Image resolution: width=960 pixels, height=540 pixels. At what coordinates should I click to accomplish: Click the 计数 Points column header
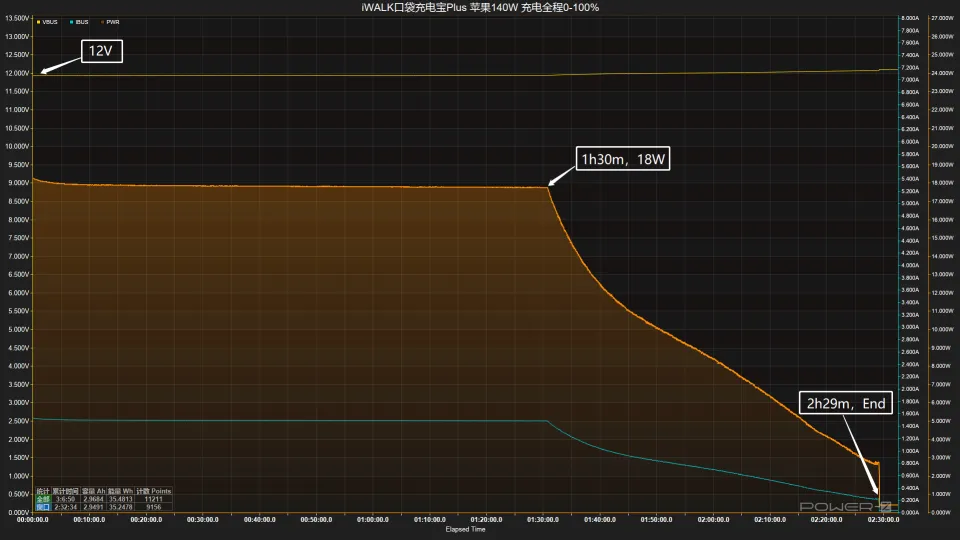tap(154, 491)
